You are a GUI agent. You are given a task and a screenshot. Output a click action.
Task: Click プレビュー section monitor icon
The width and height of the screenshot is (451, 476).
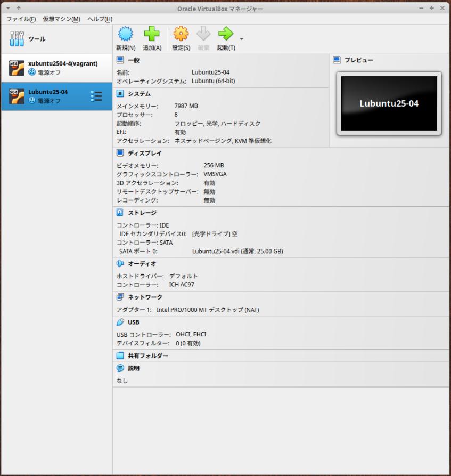[337, 60]
